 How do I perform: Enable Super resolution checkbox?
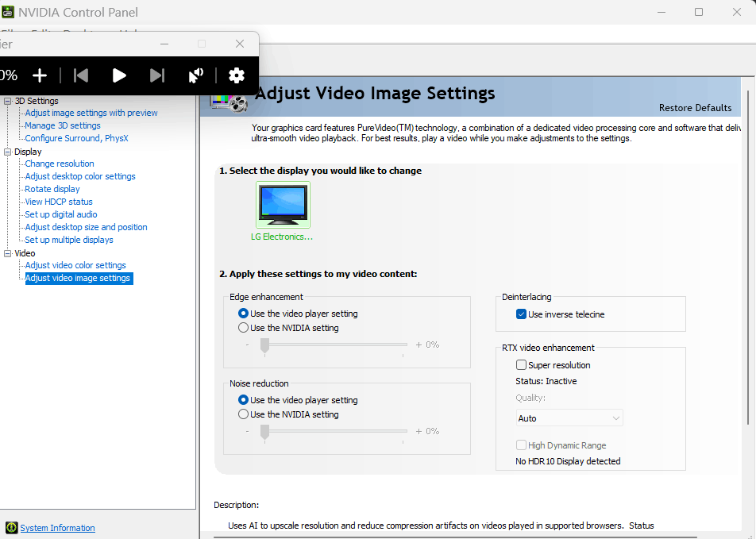521,365
